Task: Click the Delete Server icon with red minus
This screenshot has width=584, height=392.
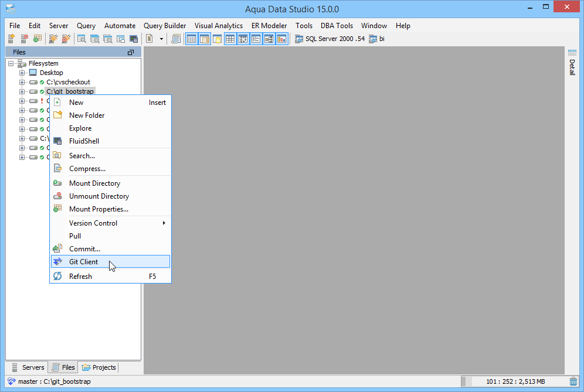Action: pos(24,39)
